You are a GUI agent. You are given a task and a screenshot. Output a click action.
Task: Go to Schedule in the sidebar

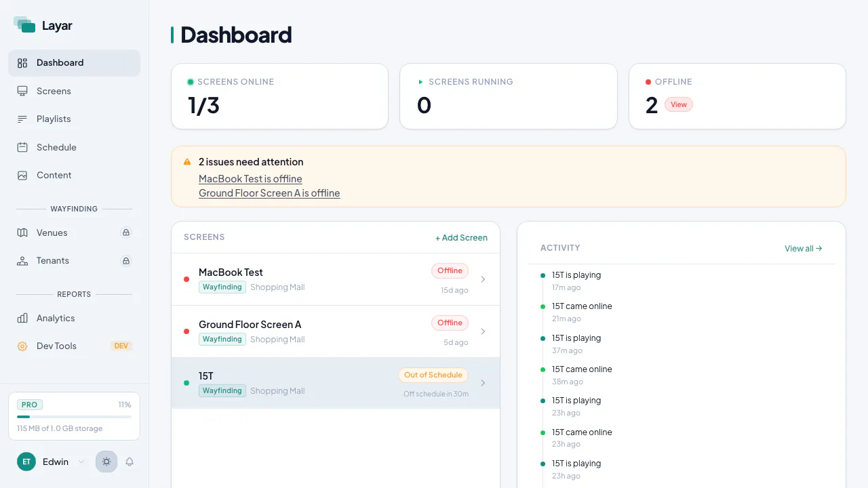pos(74,147)
